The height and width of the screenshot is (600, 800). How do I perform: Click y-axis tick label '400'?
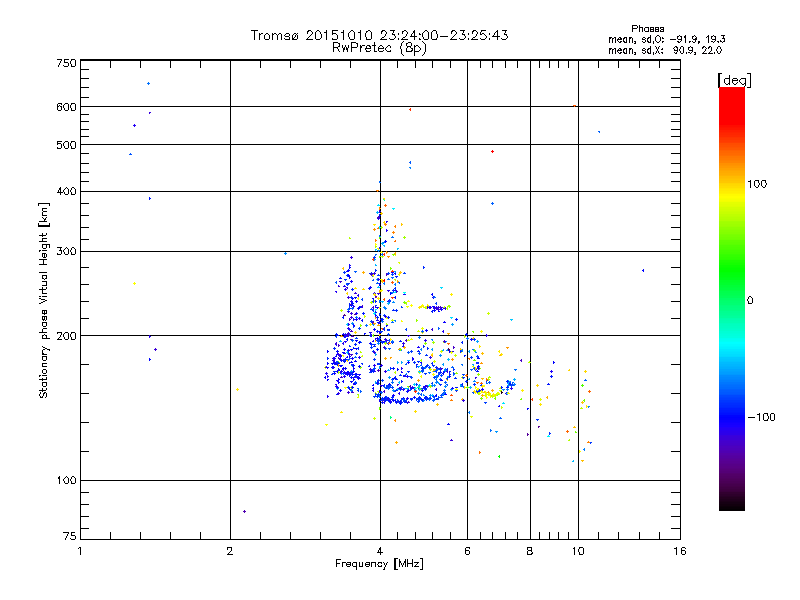pos(66,191)
